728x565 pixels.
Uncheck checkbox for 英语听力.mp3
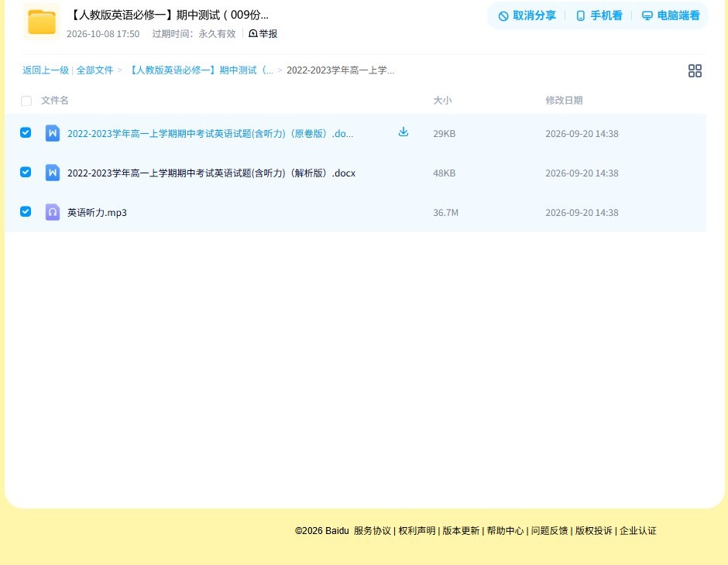tap(26, 211)
